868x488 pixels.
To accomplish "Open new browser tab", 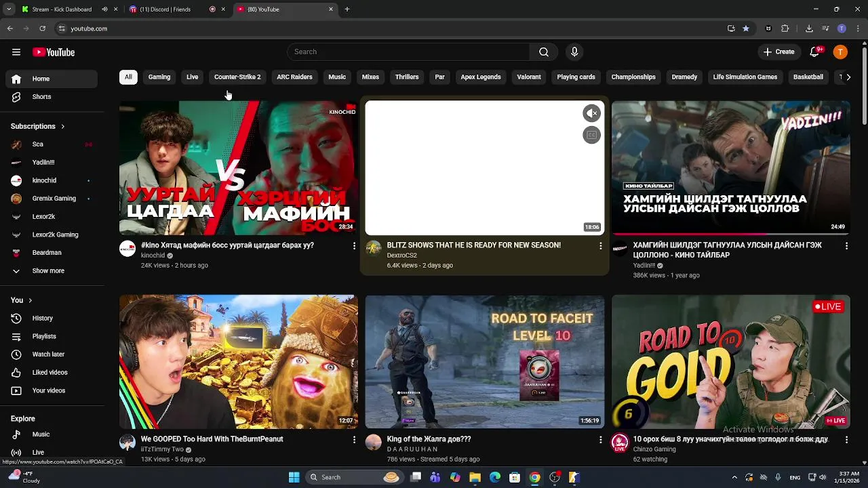I will pos(347,9).
